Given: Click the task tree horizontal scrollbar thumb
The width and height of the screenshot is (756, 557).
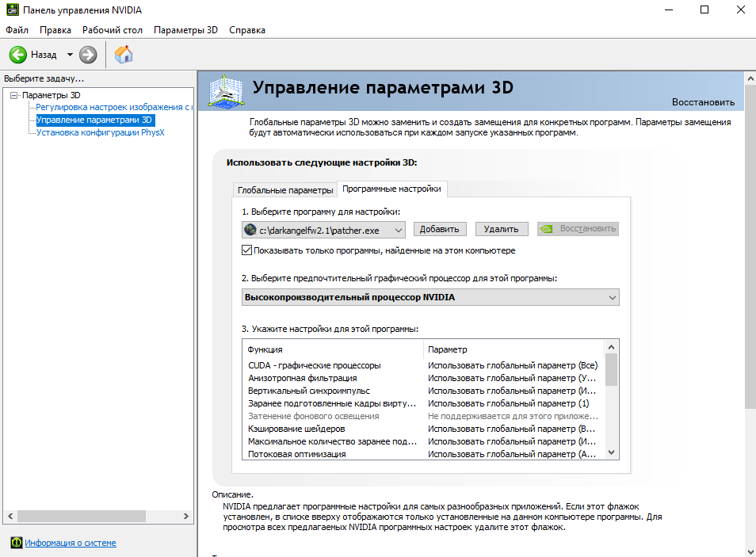Looking at the screenshot, I should point(82,516).
